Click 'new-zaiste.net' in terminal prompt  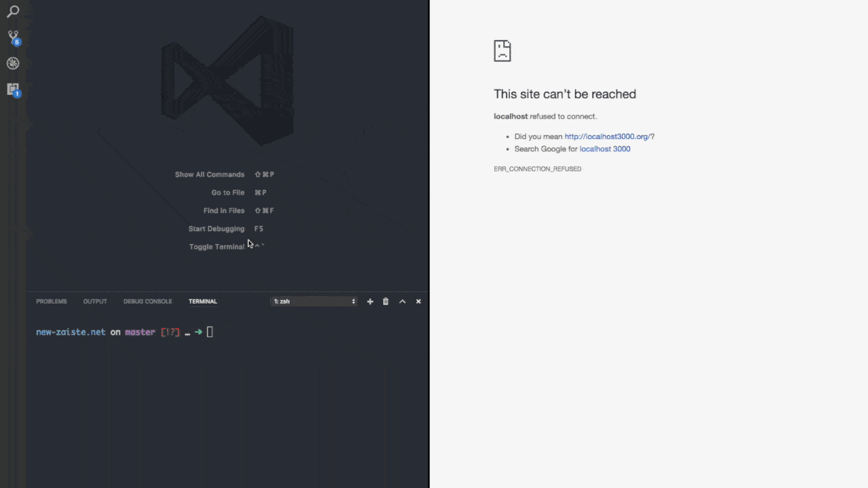point(71,332)
